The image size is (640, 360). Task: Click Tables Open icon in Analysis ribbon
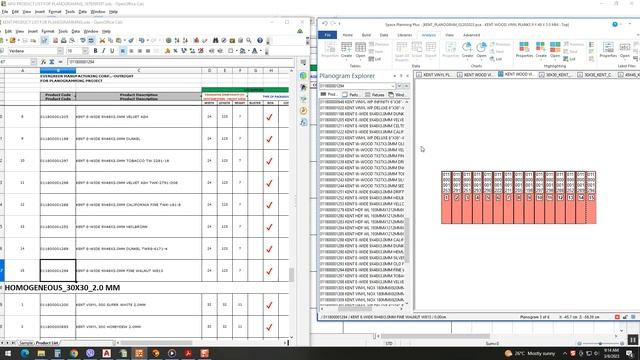point(360,50)
